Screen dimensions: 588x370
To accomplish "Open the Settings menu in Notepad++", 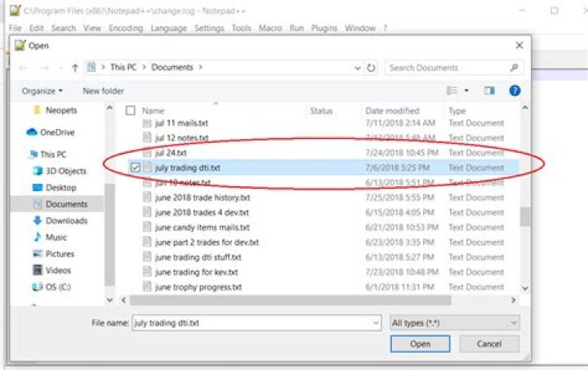I will coord(209,28).
